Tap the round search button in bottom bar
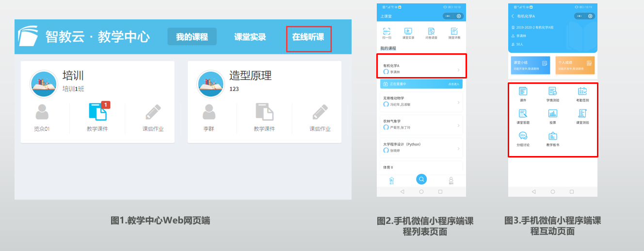644x251 pixels. [421, 179]
